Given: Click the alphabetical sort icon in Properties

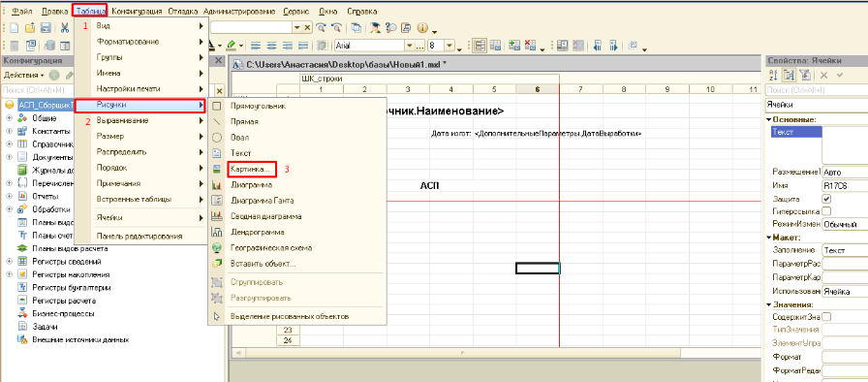Looking at the screenshot, I should (773, 75).
